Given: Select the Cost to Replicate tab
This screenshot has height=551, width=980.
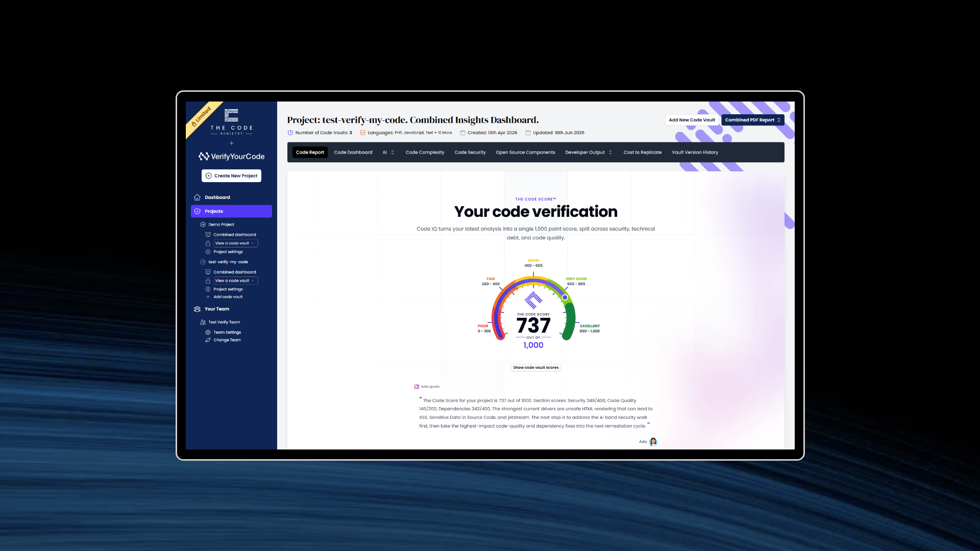Looking at the screenshot, I should [642, 153].
